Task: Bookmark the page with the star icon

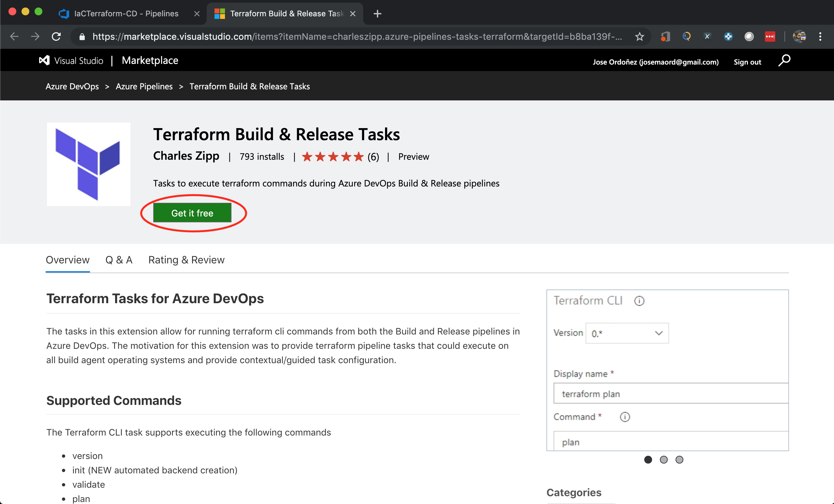Action: (639, 37)
